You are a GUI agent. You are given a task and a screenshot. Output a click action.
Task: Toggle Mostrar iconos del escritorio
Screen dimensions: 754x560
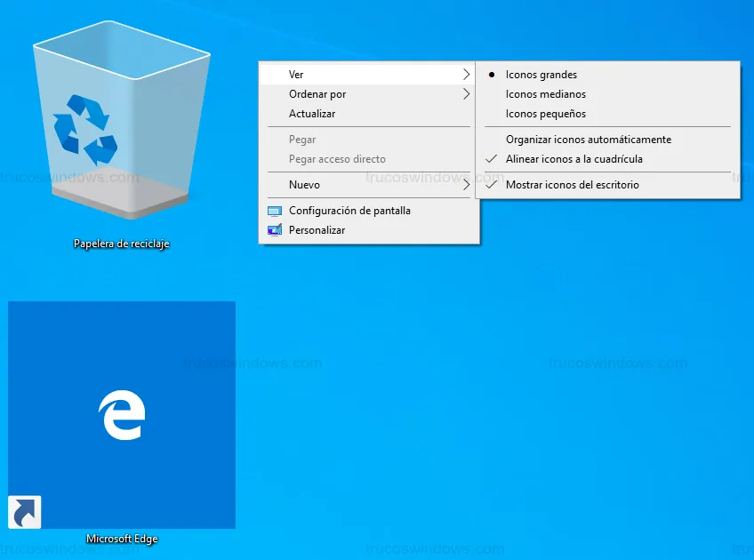click(x=572, y=185)
